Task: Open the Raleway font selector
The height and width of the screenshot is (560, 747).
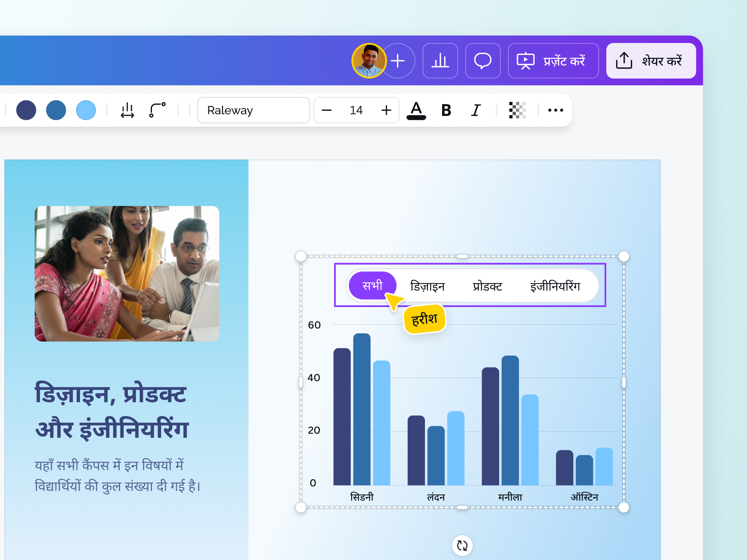Action: click(253, 110)
